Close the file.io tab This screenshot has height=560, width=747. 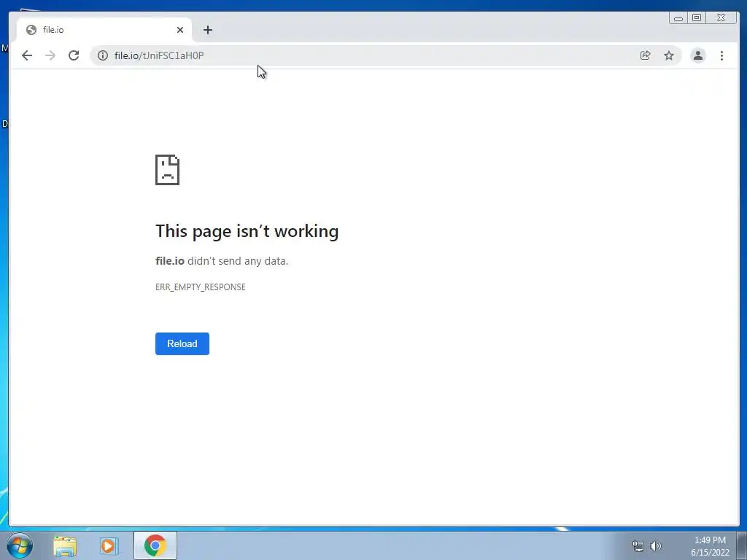(180, 30)
